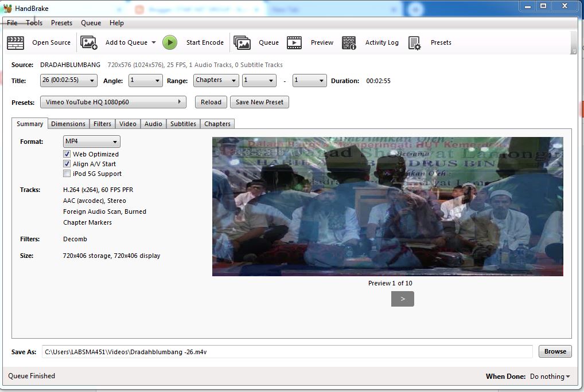Switch to the Video tab
The image size is (584, 392).
(x=128, y=124)
